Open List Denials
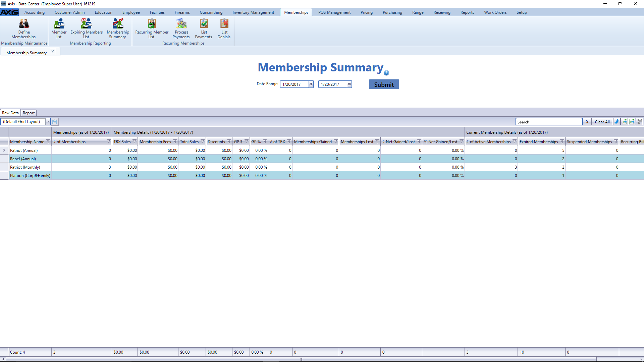 point(224,29)
